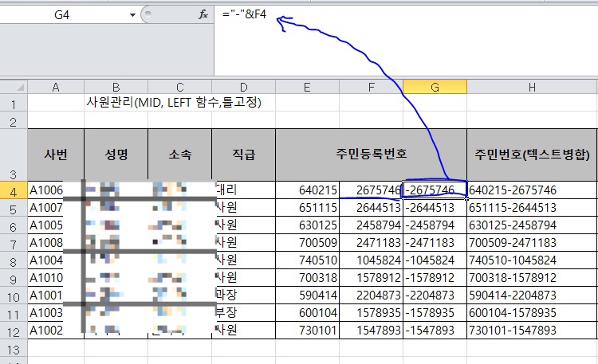Click the Name Box showing G4
The height and width of the screenshot is (364, 598).
tap(61, 15)
